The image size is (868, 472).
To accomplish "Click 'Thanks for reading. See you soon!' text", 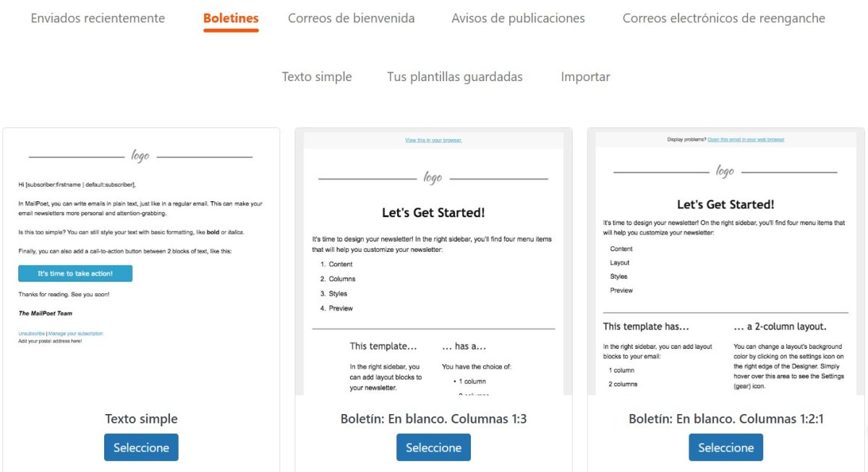I will (x=64, y=295).
